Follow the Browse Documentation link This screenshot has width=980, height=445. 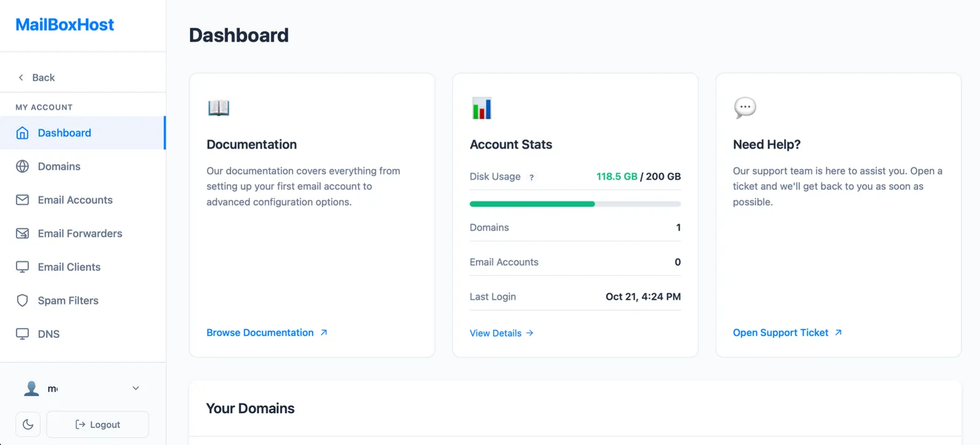pyautogui.click(x=267, y=332)
